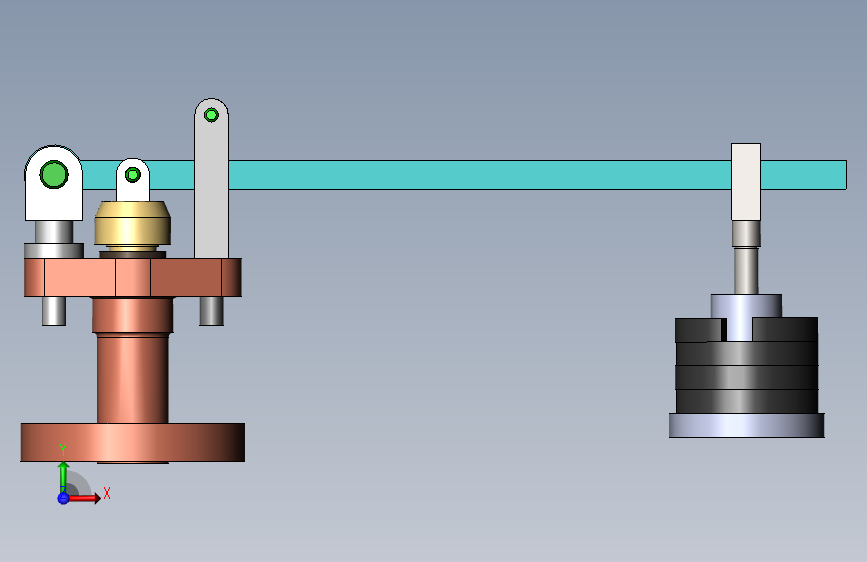Viewport: 867px width, 562px height.
Task: Select the copper cylindrical column
Action: (x=133, y=378)
